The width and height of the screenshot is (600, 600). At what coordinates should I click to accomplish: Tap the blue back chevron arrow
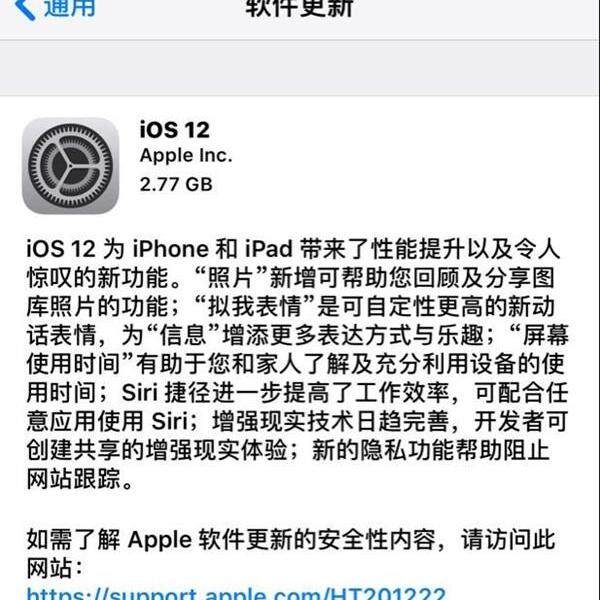click(x=25, y=8)
